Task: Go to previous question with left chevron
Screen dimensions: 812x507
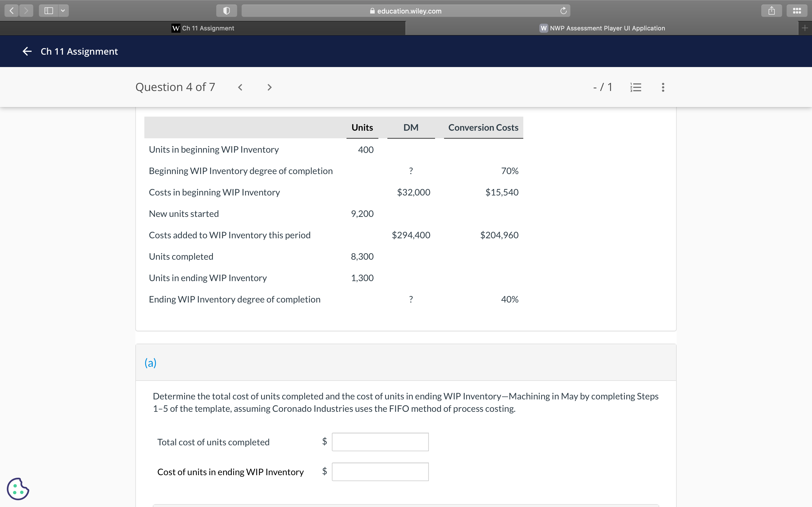Action: coord(240,87)
